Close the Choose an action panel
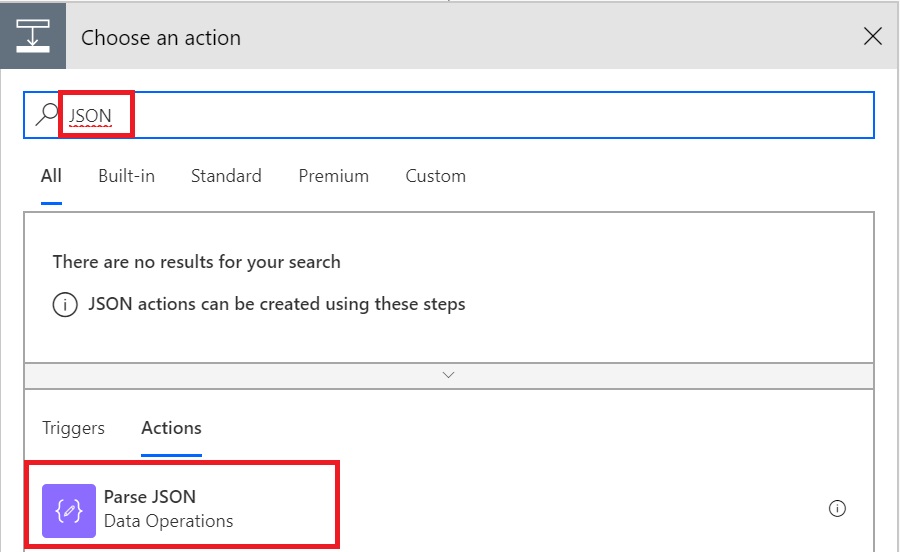This screenshot has height=552, width=900. click(872, 36)
